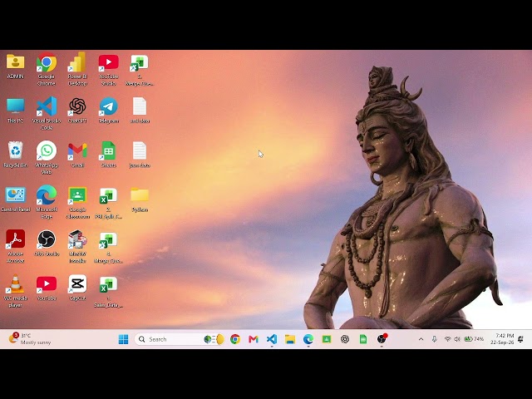
Task: Select text file beside the Telegram shortcut
Action: (x=140, y=111)
